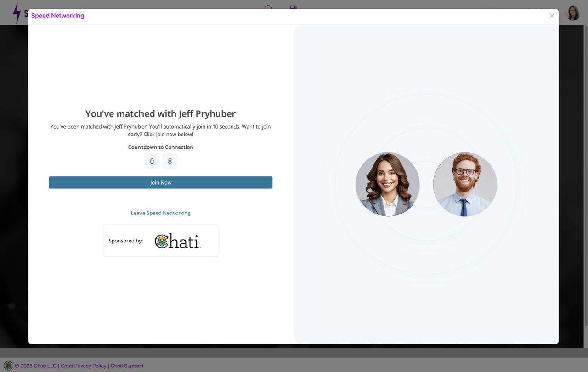This screenshot has width=588, height=372.
Task: Click the "Sponsored by:" text
Action: pos(126,241)
